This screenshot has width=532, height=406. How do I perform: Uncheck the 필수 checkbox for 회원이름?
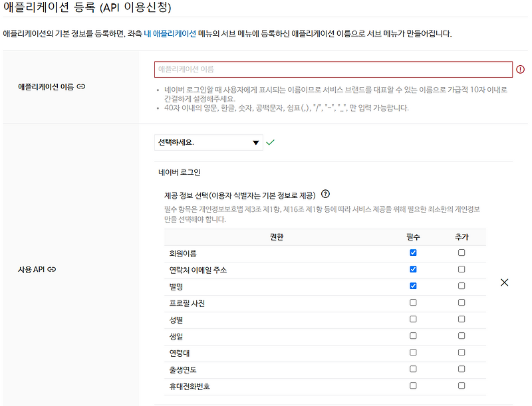[413, 254]
